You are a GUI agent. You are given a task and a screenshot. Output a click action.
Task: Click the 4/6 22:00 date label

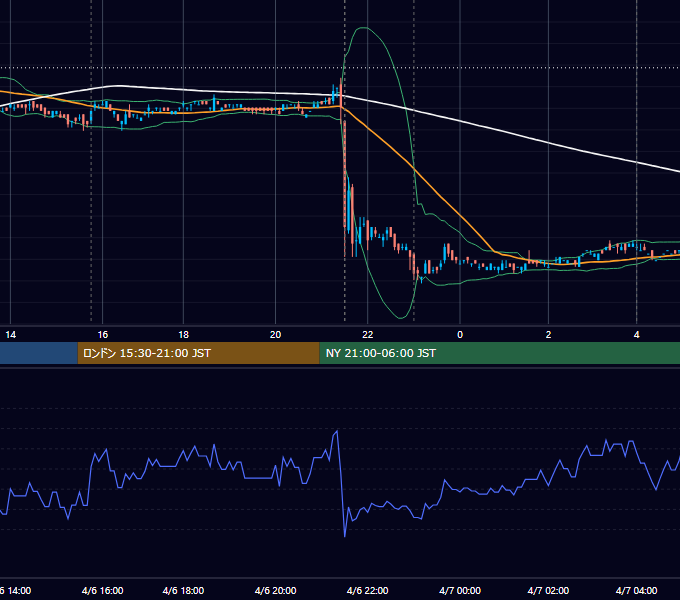[368, 590]
